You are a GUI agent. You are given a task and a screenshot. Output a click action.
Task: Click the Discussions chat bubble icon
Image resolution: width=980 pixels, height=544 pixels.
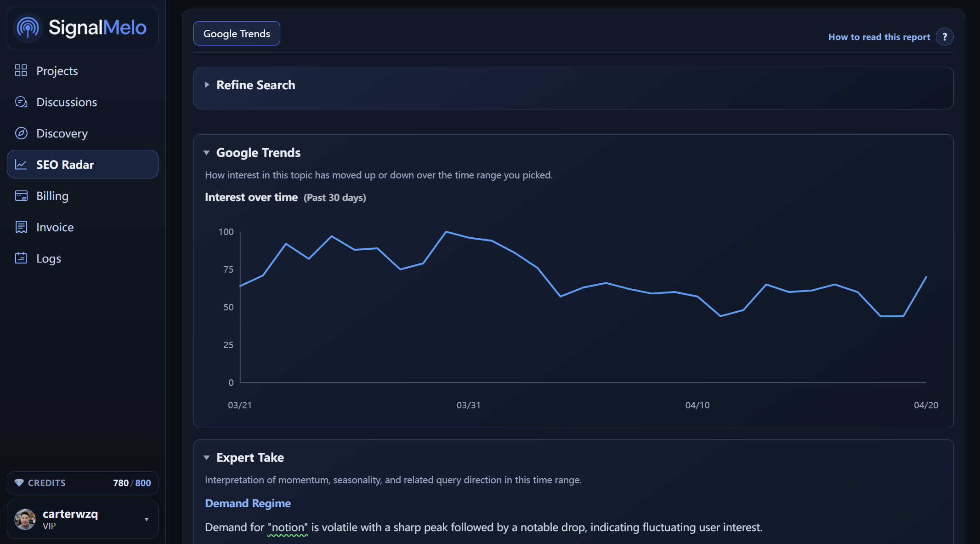pos(21,102)
